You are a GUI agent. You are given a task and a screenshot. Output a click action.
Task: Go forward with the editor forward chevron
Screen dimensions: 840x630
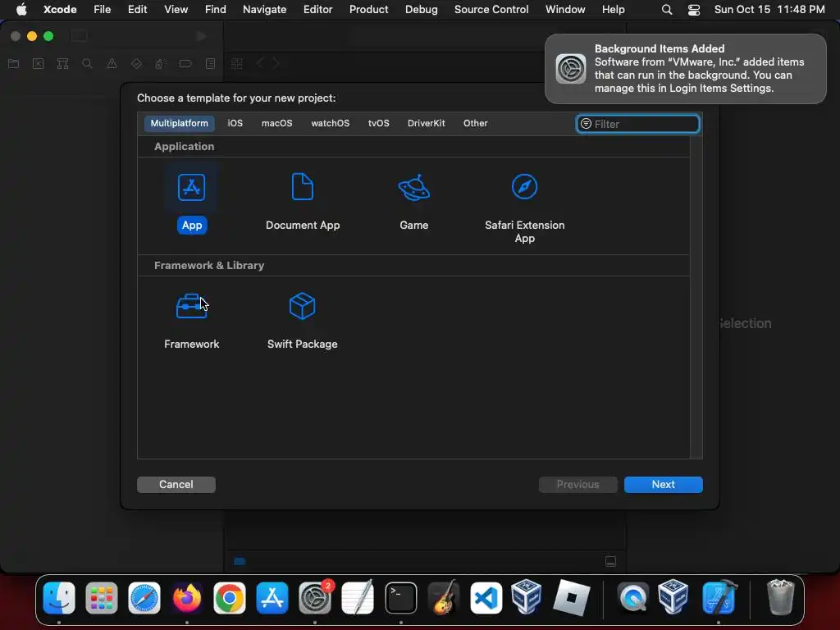(x=276, y=64)
